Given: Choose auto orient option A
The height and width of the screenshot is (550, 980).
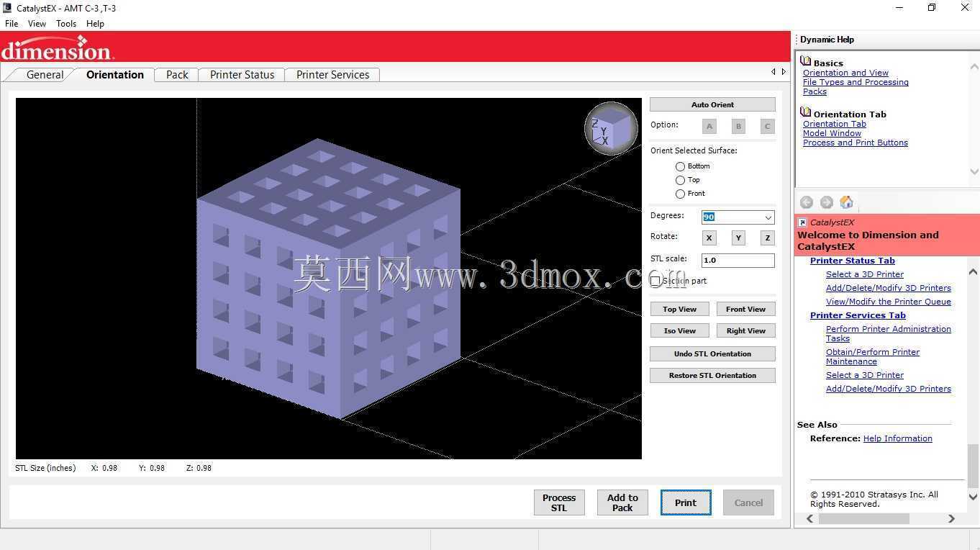Looking at the screenshot, I should [709, 126].
